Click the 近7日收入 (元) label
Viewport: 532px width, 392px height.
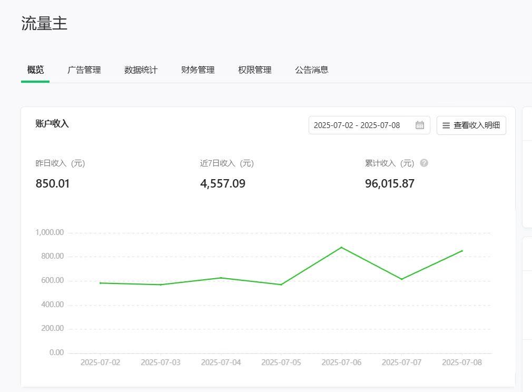coord(226,163)
